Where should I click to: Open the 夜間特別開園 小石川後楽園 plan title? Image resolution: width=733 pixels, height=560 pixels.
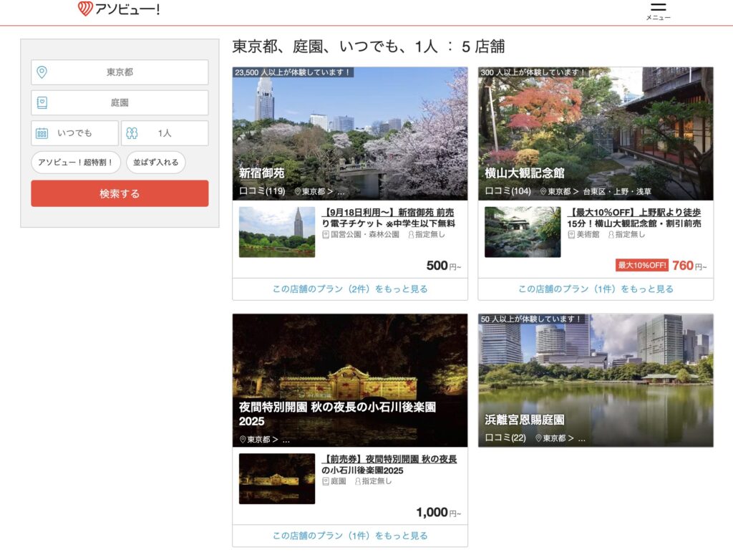389,465
